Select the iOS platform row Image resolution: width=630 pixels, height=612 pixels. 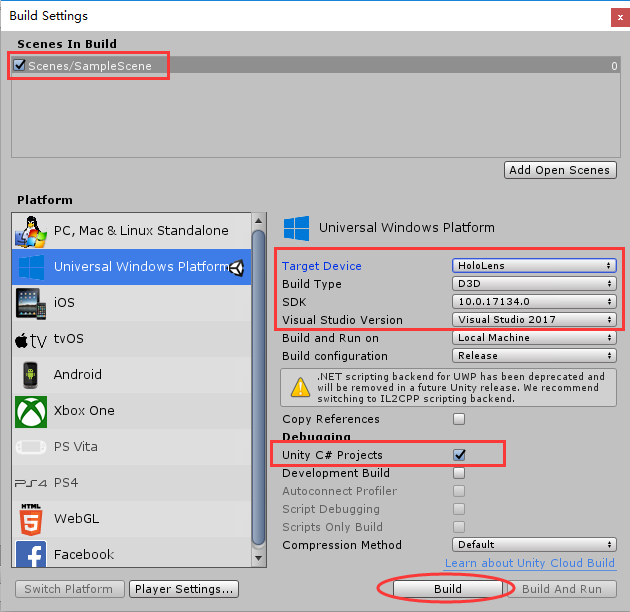pos(131,303)
